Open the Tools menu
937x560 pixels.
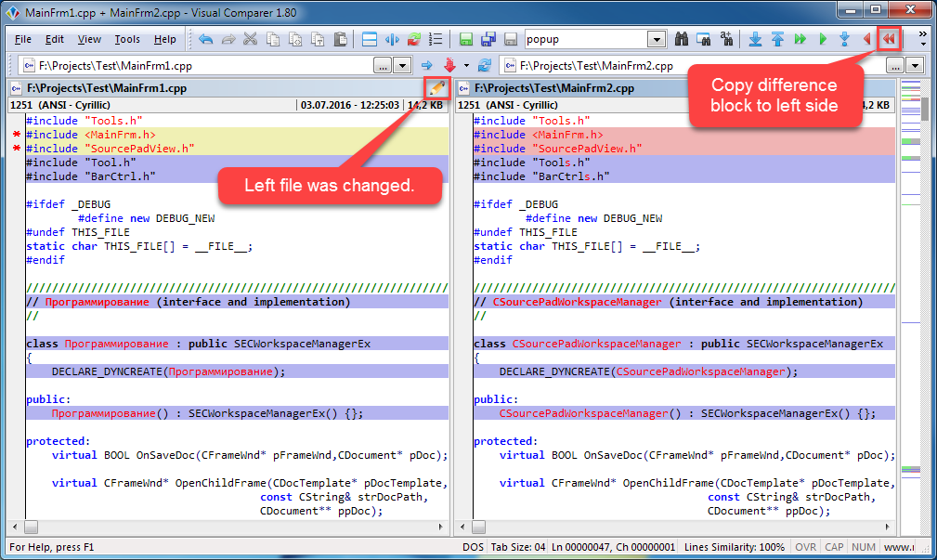click(x=127, y=40)
